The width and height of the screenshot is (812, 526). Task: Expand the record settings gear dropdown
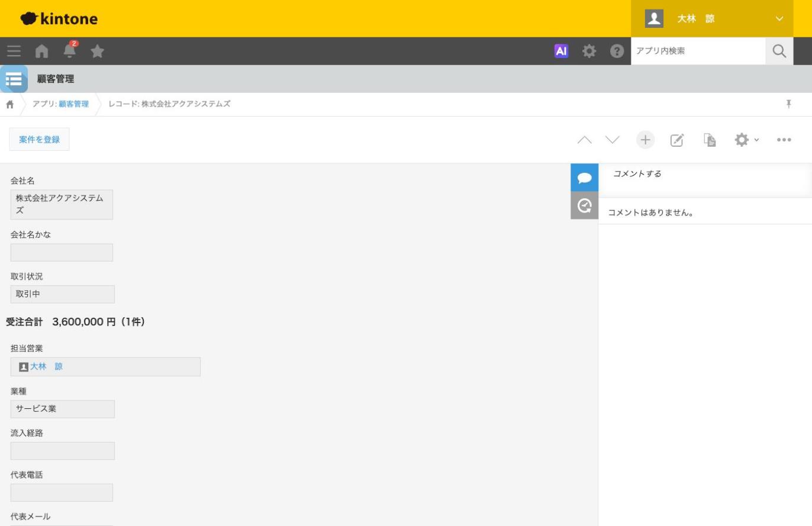click(x=746, y=140)
